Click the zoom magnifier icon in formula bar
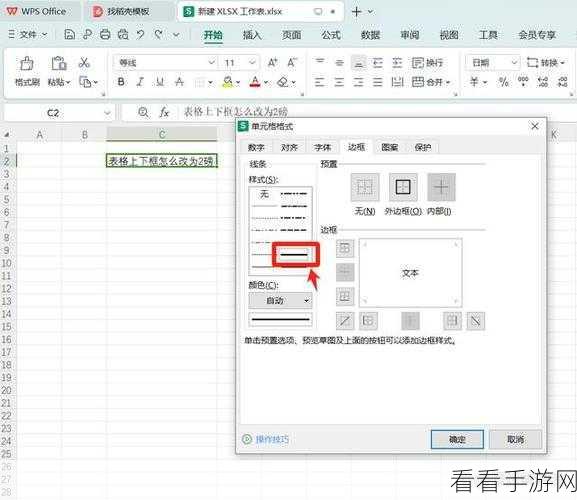This screenshot has width=577, height=500. (x=143, y=112)
